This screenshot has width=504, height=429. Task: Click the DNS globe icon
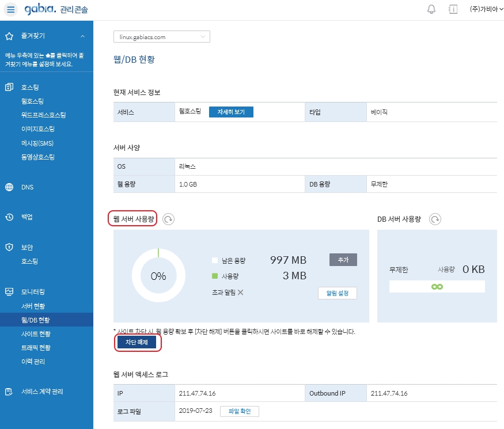click(9, 187)
